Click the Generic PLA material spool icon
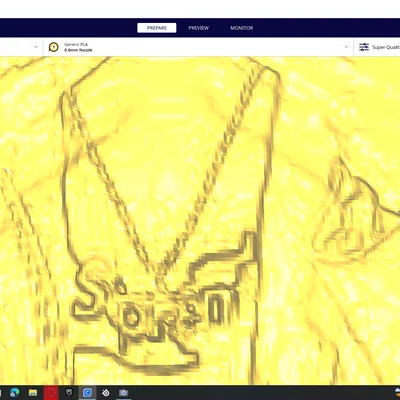 click(x=54, y=47)
